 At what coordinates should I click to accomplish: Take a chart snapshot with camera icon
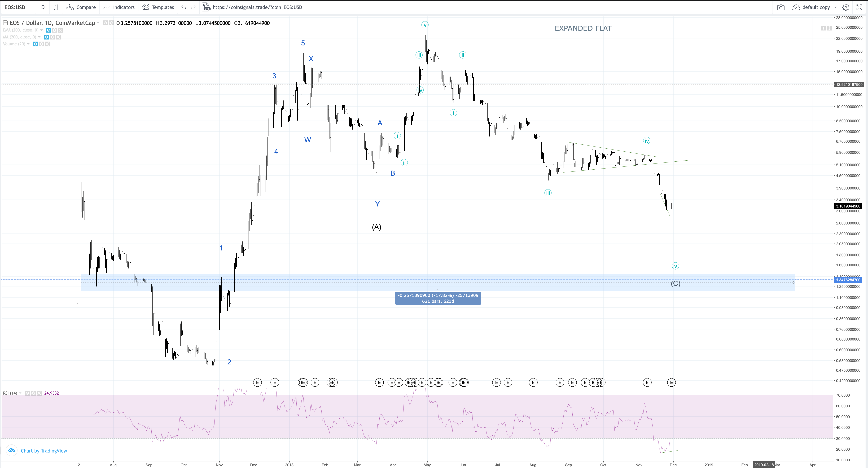pos(780,7)
